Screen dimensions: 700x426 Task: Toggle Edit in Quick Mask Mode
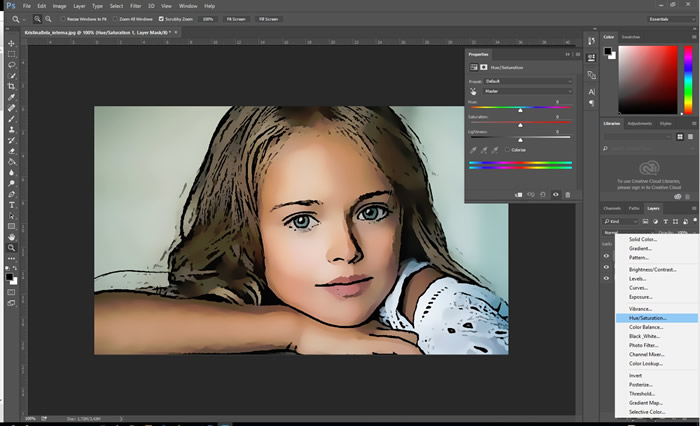tap(12, 292)
